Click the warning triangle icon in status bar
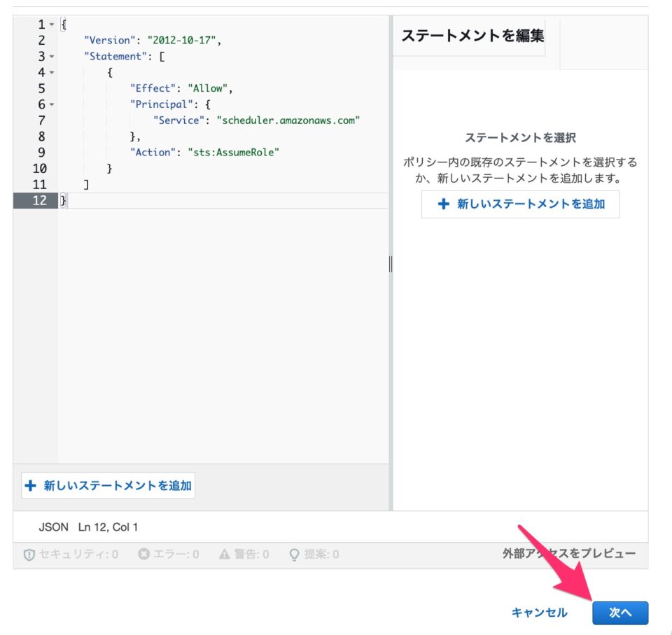 (x=225, y=554)
